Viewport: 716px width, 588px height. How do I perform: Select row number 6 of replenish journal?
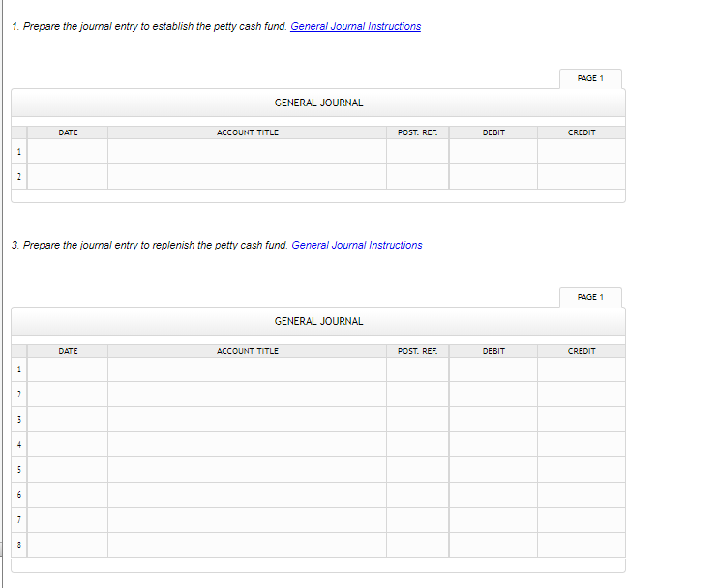point(19,495)
